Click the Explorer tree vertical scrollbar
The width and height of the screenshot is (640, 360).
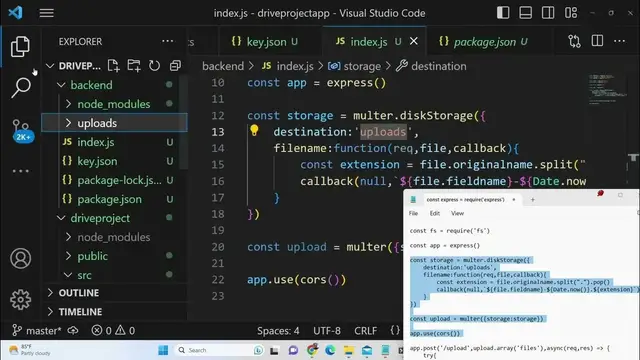184,122
